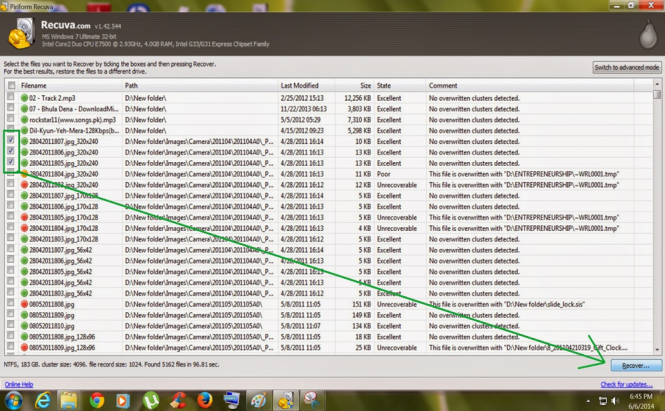Open the Snipping Tool taskbar icon
The width and height of the screenshot is (665, 411).
click(312, 400)
